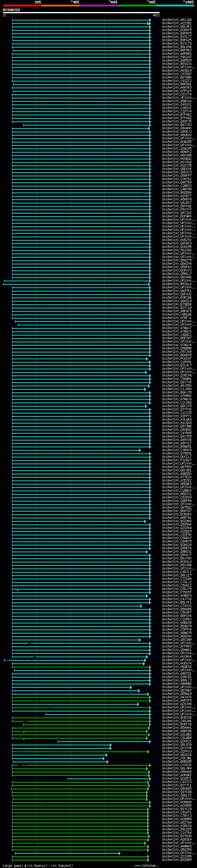Open hit UniRef100_B9F6Z5
The image size is (197, 868).
coord(176,40)
